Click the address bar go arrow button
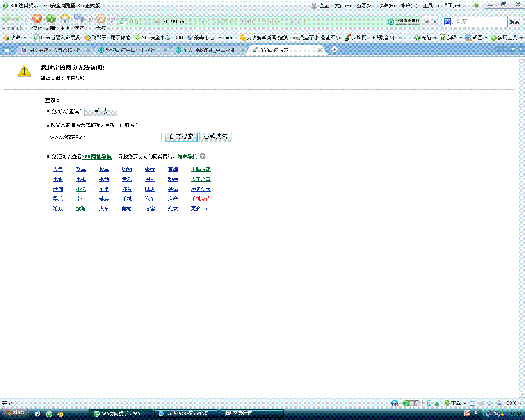525x420 pixels. click(435, 21)
